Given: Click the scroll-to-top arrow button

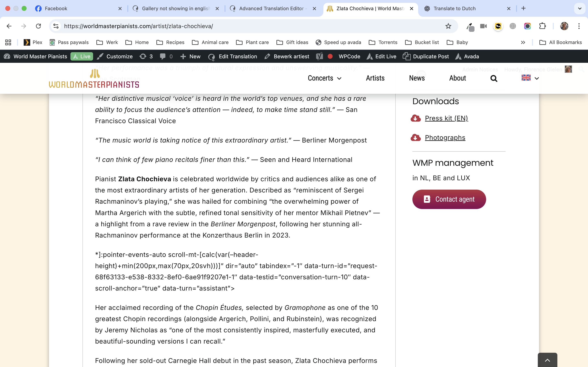Looking at the screenshot, I should [547, 360].
